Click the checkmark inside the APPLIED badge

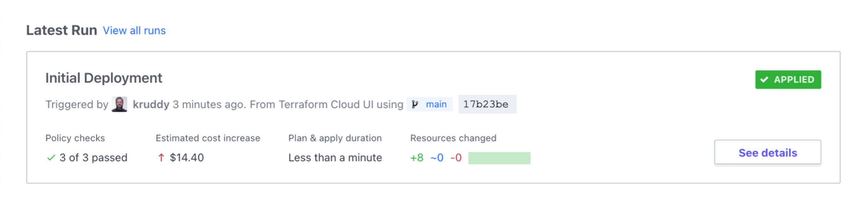pos(764,80)
